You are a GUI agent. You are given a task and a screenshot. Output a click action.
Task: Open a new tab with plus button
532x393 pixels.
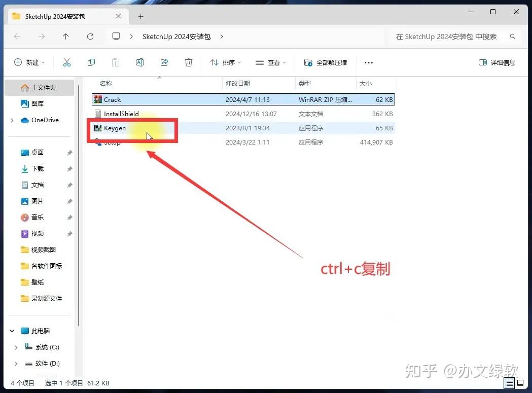tap(141, 16)
